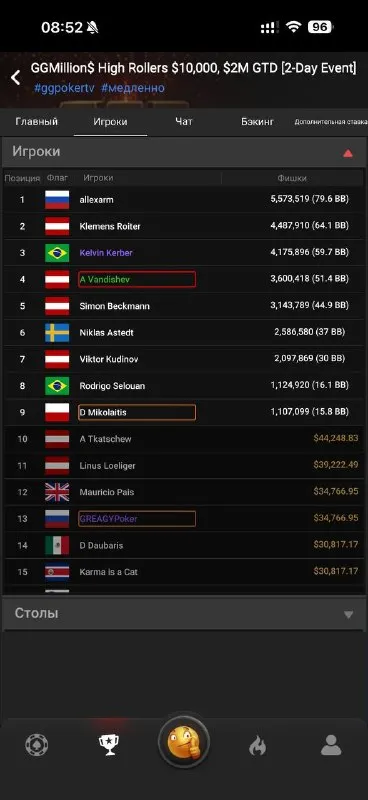Tap UK flag beside Mauricio Pais
This screenshot has height=800, width=368.
[57, 492]
